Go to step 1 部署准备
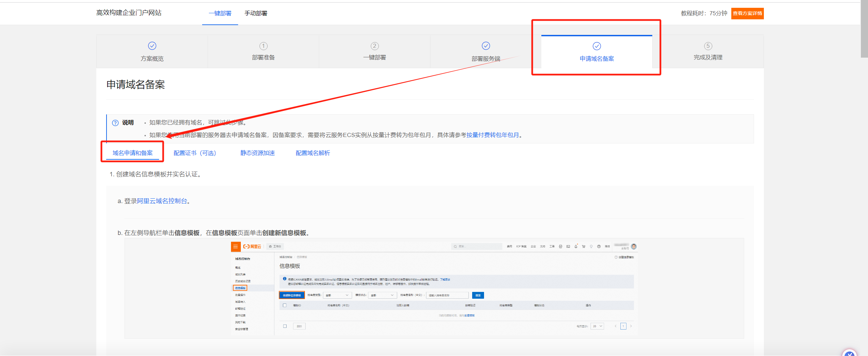The width and height of the screenshot is (868, 356). [x=263, y=52]
